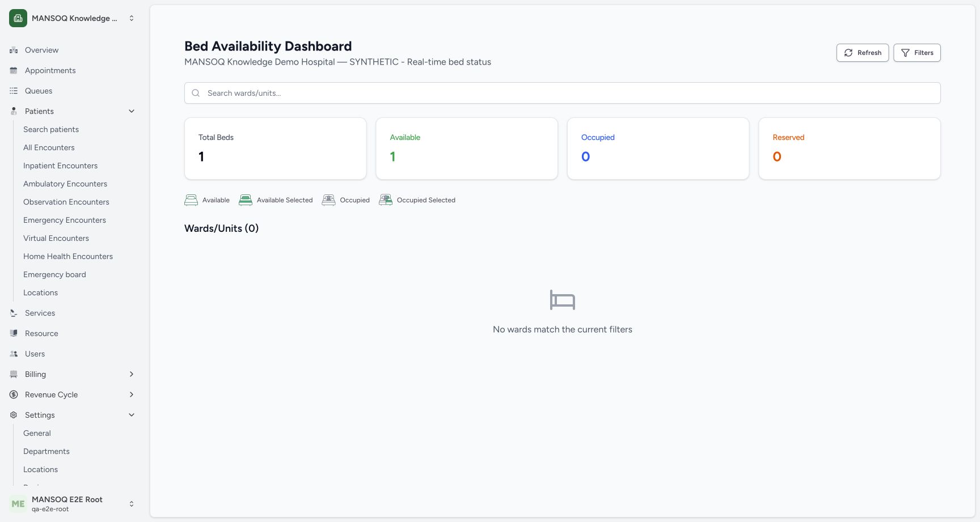Click the Occupied bed legend icon
Screen dimensions: 980x522
[329, 200]
